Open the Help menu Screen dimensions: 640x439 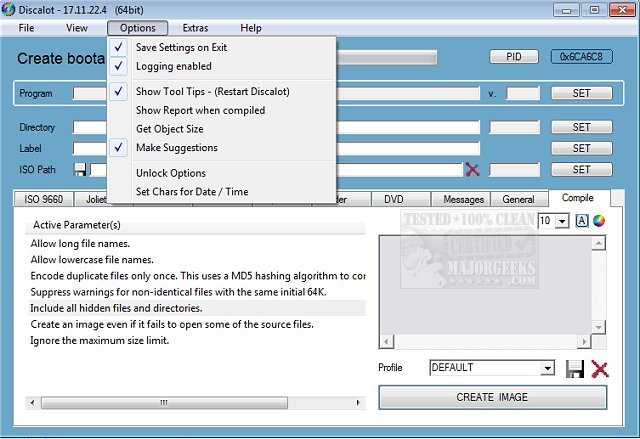click(x=251, y=28)
